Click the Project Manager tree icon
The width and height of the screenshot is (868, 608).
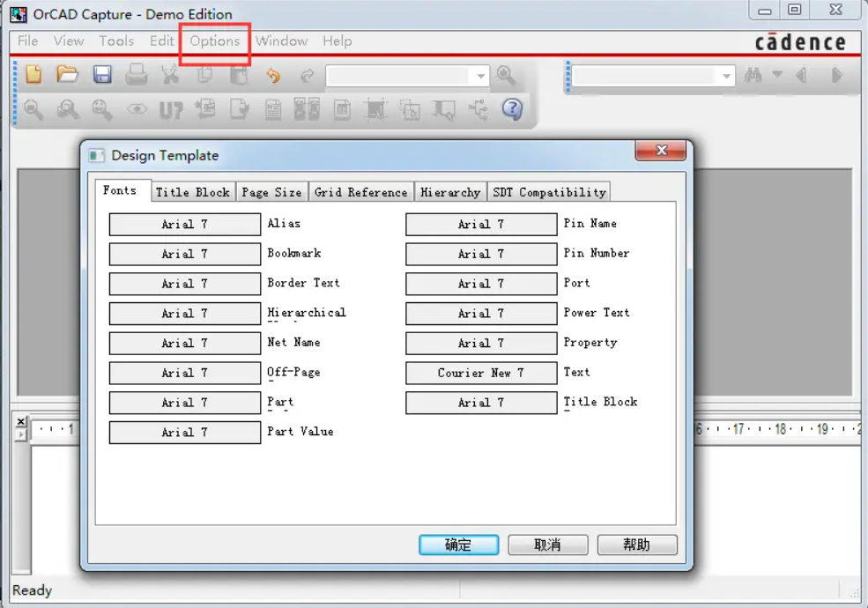tap(479, 109)
